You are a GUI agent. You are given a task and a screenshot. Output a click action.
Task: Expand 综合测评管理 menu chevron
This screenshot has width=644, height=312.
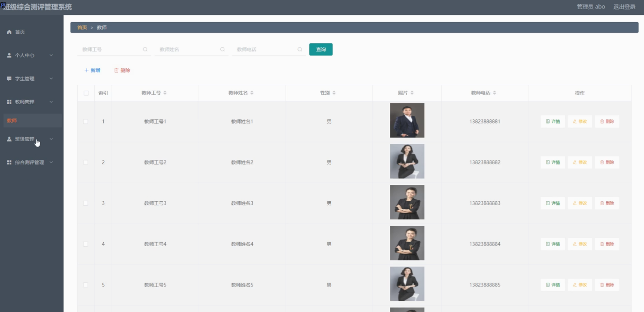pyautogui.click(x=51, y=163)
